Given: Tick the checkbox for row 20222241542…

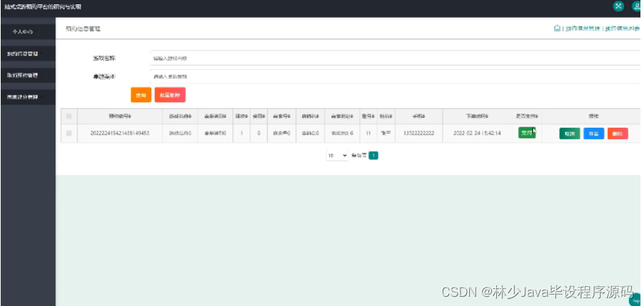Looking at the screenshot, I should pos(69,133).
